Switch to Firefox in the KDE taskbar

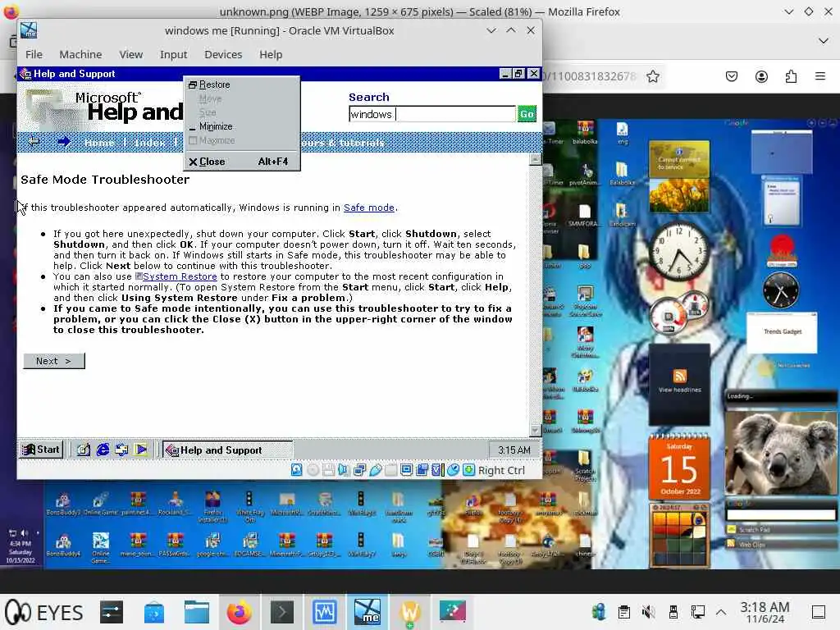click(239, 612)
